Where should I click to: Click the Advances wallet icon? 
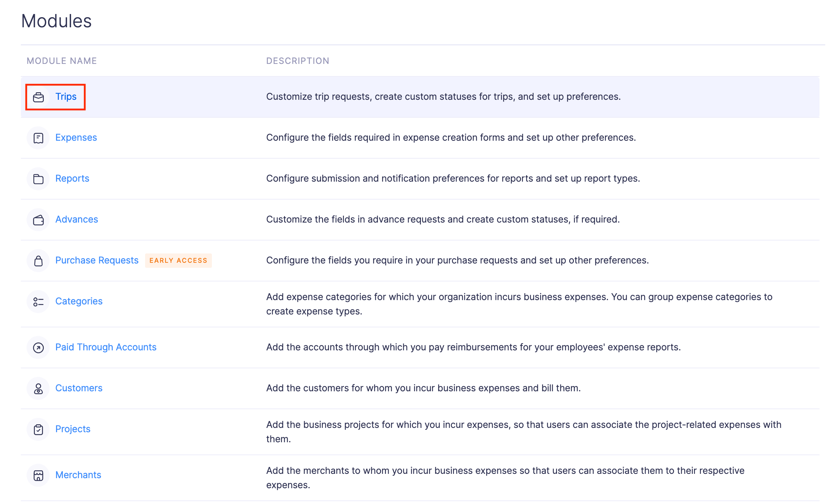click(x=38, y=220)
